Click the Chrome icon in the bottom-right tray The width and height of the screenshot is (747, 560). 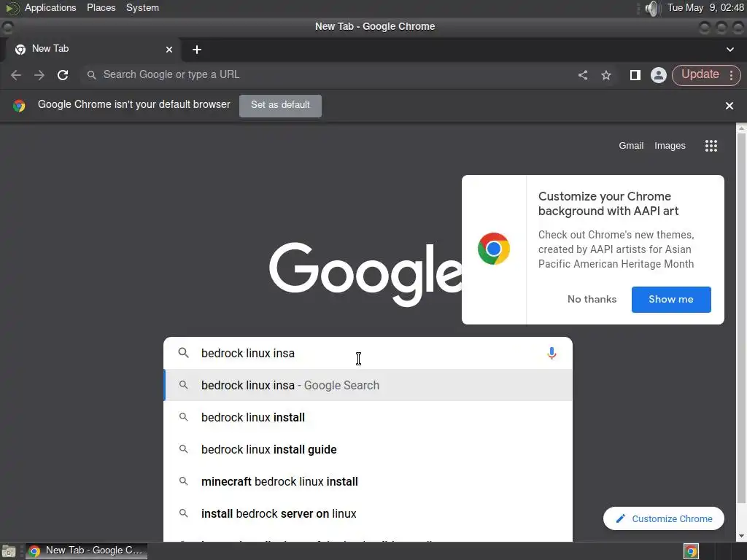pos(692,551)
